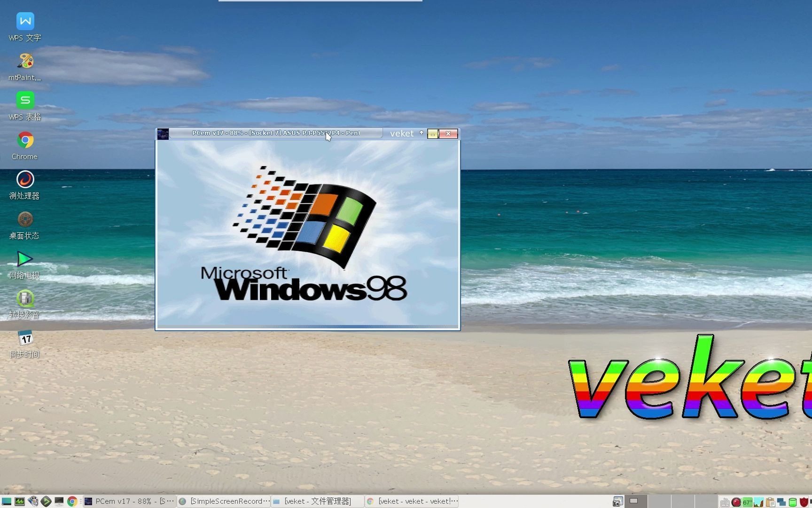Open the 转换影音 converter icon
The height and width of the screenshot is (508, 812).
tap(25, 305)
